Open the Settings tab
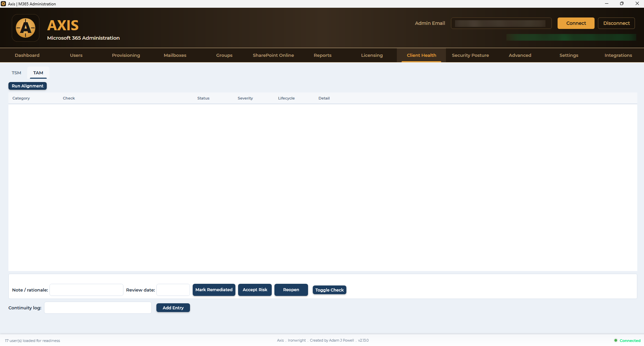644x346 pixels. [x=569, y=55]
